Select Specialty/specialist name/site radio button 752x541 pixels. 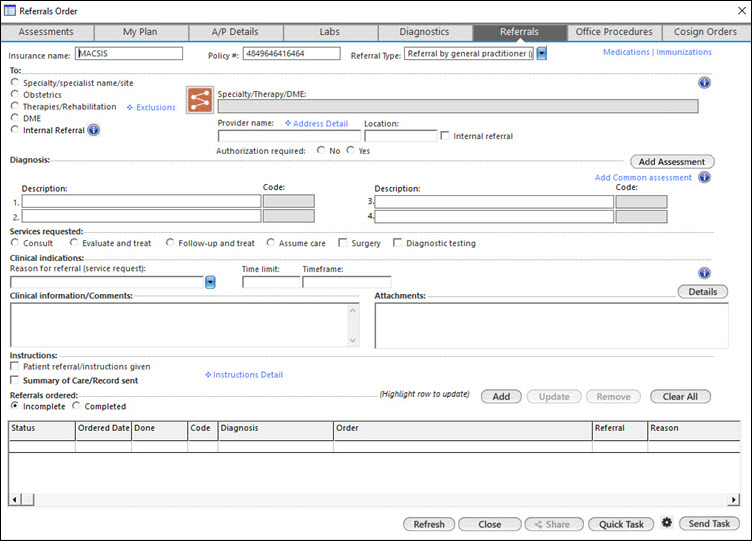click(x=15, y=82)
